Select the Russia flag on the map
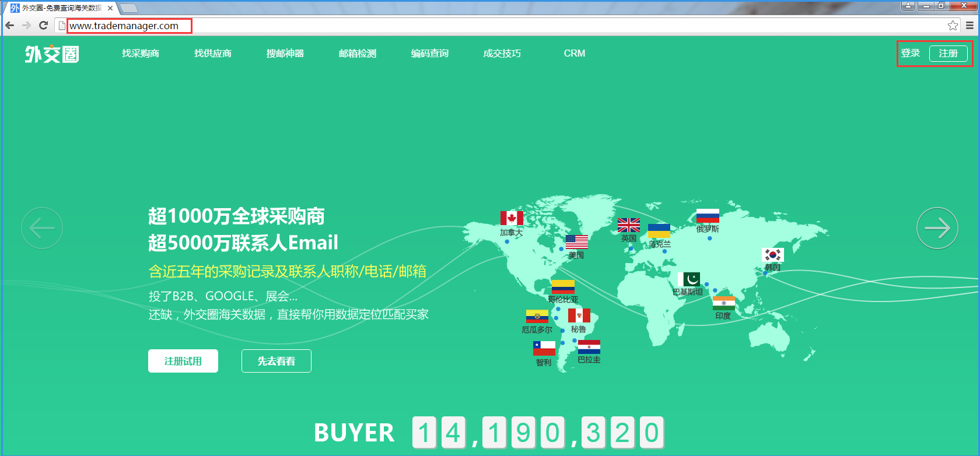 [x=708, y=216]
